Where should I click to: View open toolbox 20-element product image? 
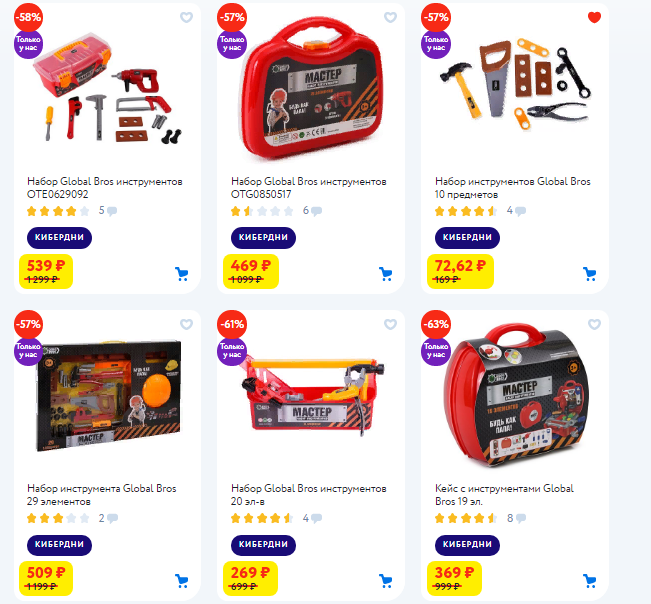[313, 394]
